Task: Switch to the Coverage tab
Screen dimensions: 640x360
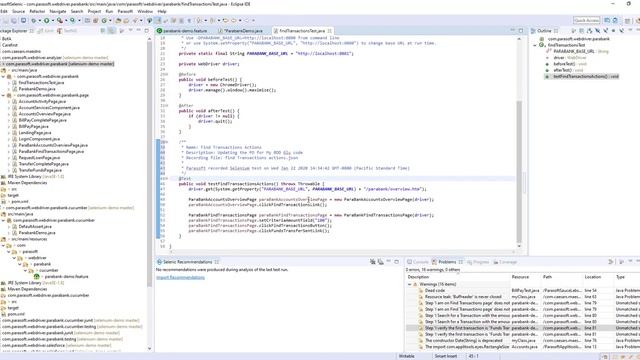Action: point(505,262)
